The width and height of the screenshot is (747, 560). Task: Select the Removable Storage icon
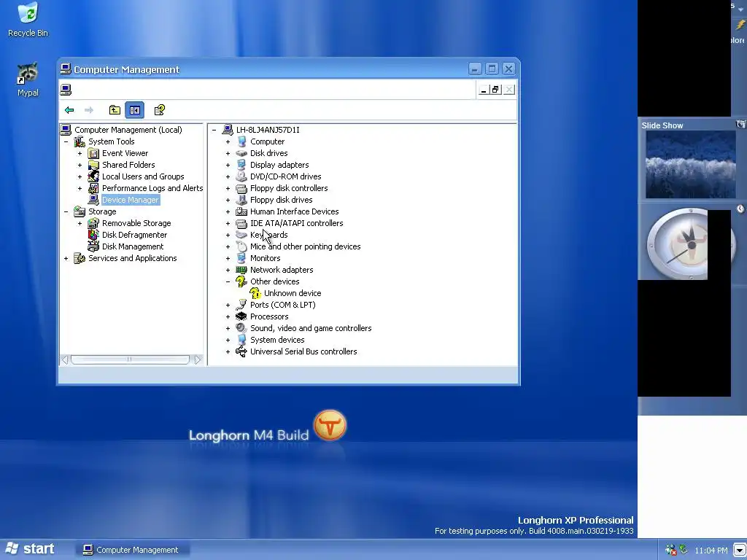point(93,223)
